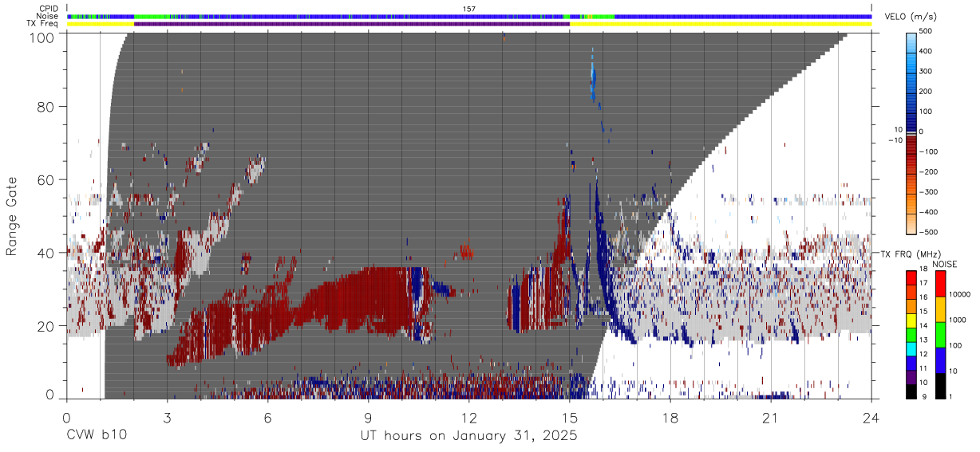Image resolution: width=980 pixels, height=452 pixels.
Task: Click x-axis tick label 9
Action: click(x=368, y=417)
